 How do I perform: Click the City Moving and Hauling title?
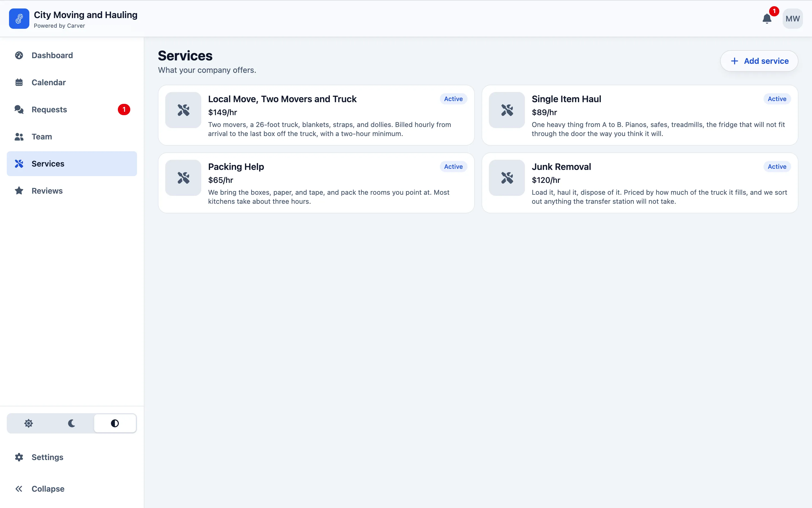(x=85, y=15)
